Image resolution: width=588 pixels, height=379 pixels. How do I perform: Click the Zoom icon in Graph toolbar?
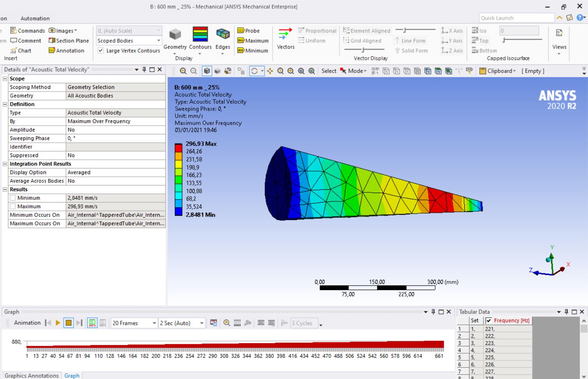pos(227,323)
